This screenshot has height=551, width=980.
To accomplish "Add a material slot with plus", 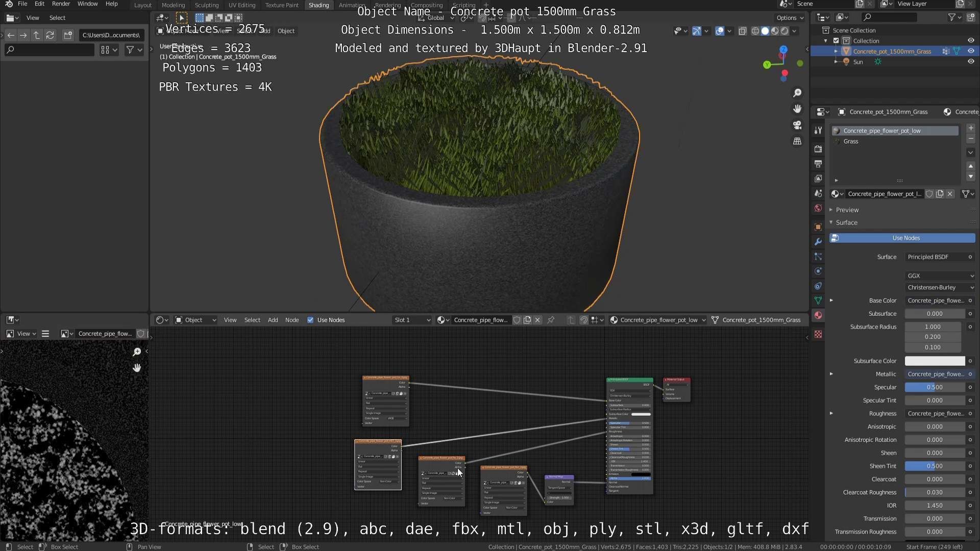I will (971, 128).
